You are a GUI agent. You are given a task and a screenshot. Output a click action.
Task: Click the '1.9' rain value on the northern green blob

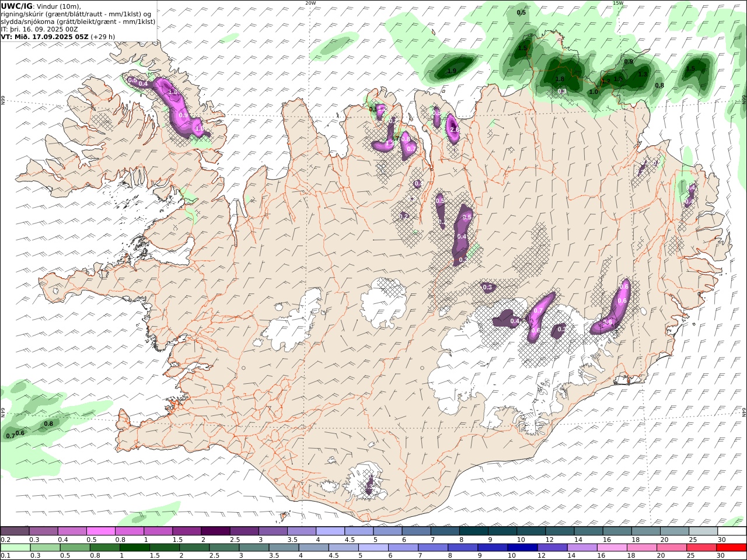452,71
